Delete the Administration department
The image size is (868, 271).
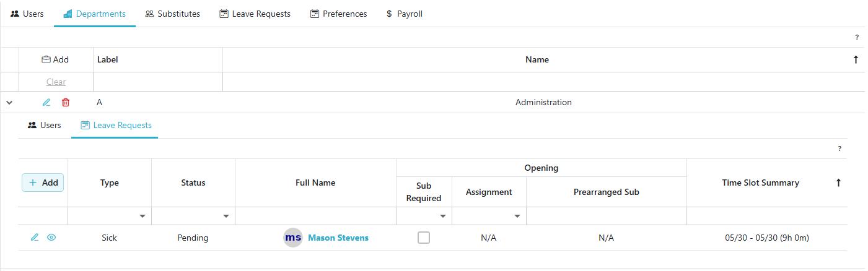(x=66, y=103)
